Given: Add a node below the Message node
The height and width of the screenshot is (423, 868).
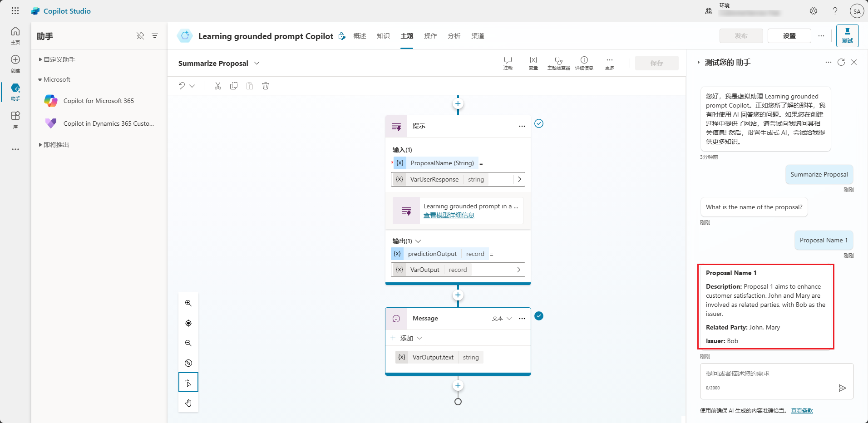Looking at the screenshot, I should 458,385.
